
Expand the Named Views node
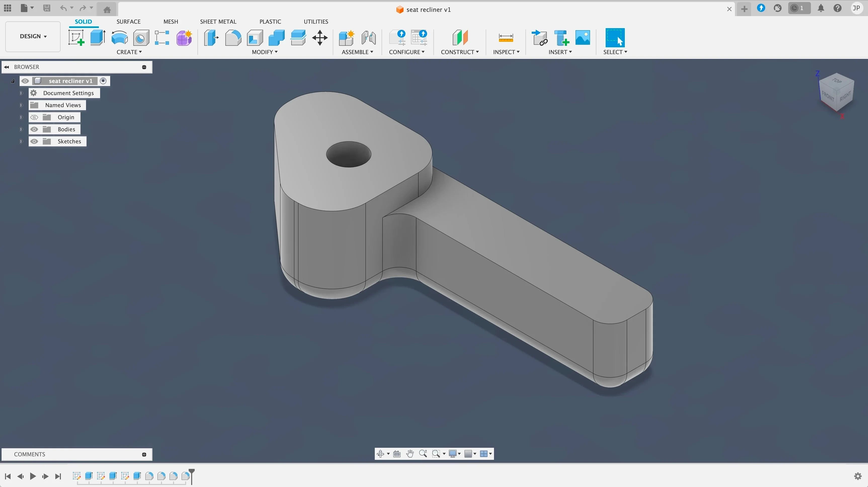(x=21, y=105)
